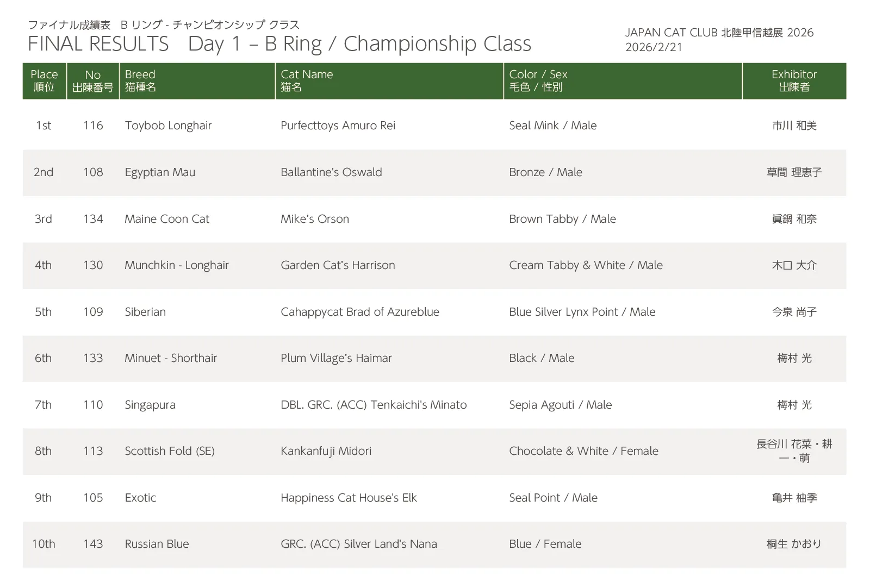Image resolution: width=870 pixels, height=588 pixels.
Task: Click the Breed column header
Action: click(140, 80)
